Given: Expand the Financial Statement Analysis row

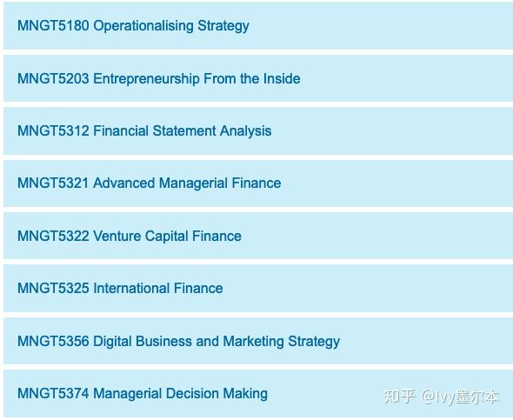Looking at the screenshot, I should [258, 130].
